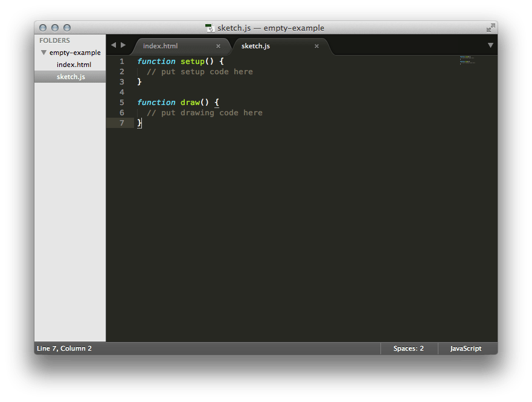Click the '// put drawing code here' comment
Image resolution: width=532 pixels, height=402 pixels.
tap(205, 113)
